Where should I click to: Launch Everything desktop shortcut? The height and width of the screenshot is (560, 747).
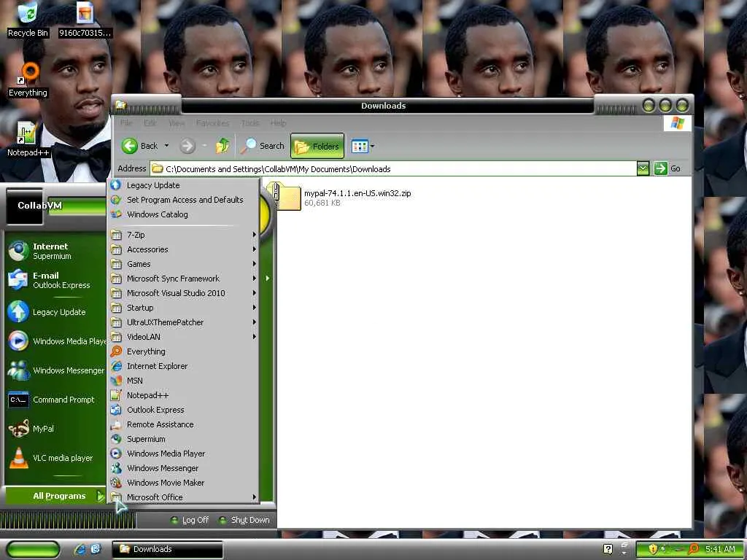(28, 79)
